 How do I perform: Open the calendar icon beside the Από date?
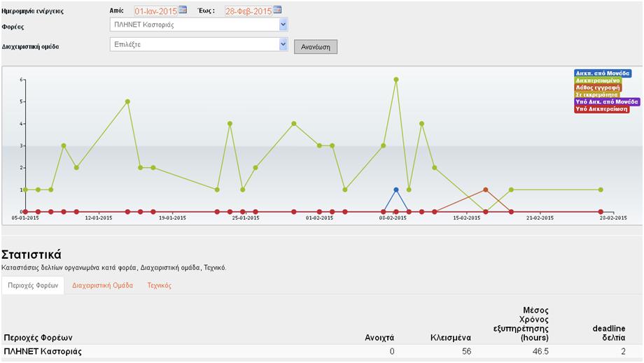point(183,10)
